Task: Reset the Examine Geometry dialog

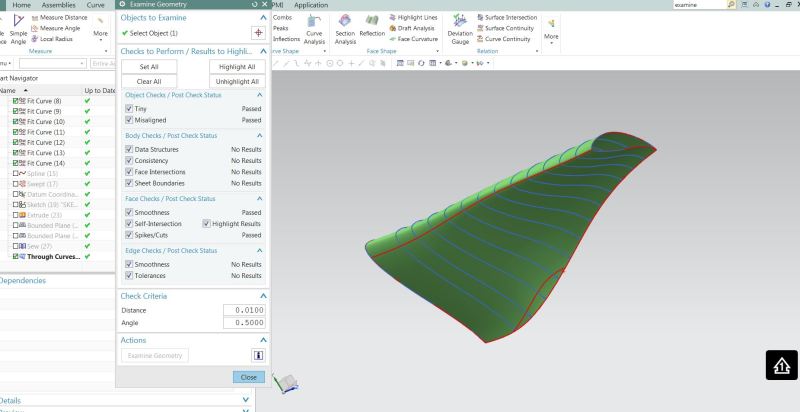Action: (255, 4)
